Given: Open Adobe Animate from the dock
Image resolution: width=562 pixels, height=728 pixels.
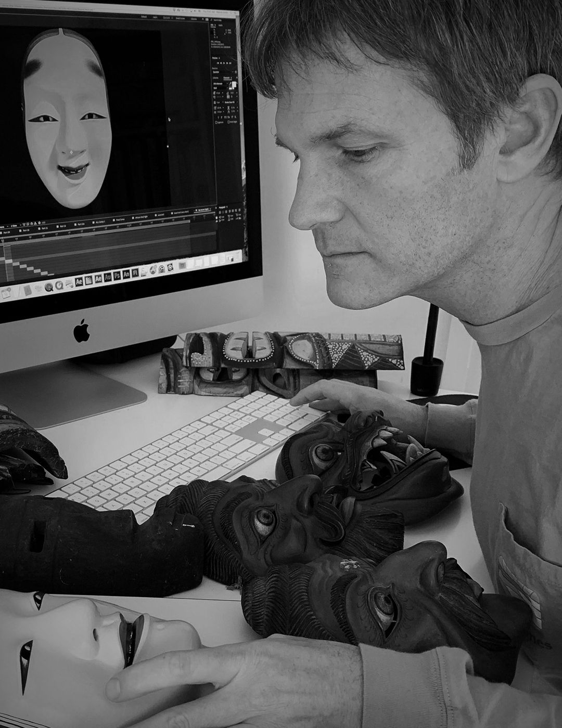Looking at the screenshot, I should 127,274.
